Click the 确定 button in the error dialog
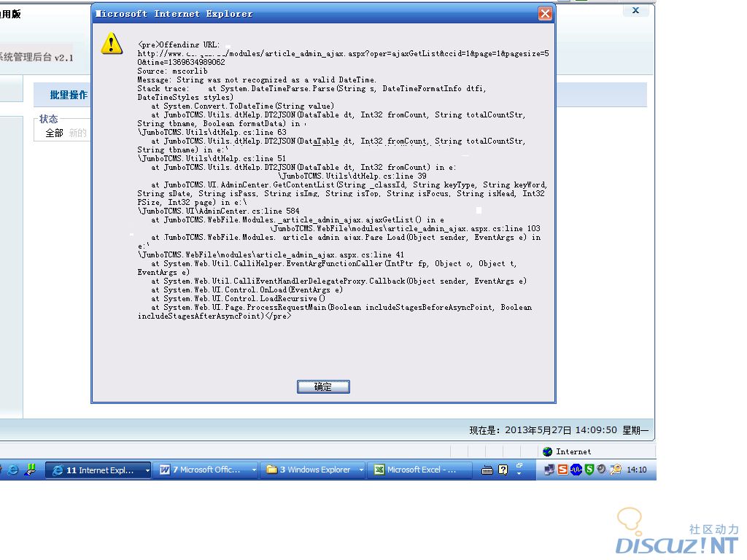The height and width of the screenshot is (560, 747). (x=323, y=386)
